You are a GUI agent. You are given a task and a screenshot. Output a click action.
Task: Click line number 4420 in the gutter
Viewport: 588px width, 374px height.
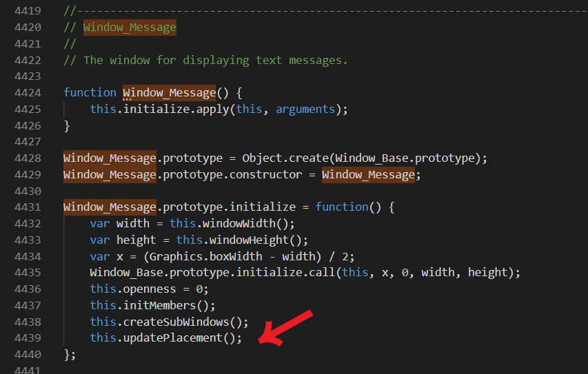click(28, 28)
